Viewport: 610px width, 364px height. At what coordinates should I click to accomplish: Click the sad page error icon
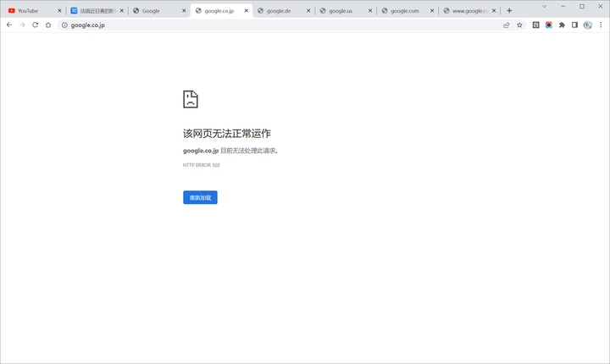pyautogui.click(x=191, y=99)
